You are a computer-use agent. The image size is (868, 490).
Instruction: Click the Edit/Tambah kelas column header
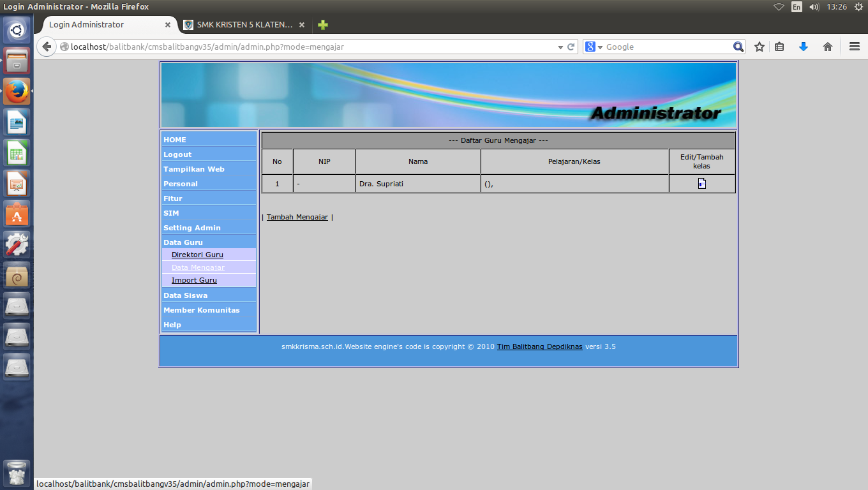click(x=702, y=161)
